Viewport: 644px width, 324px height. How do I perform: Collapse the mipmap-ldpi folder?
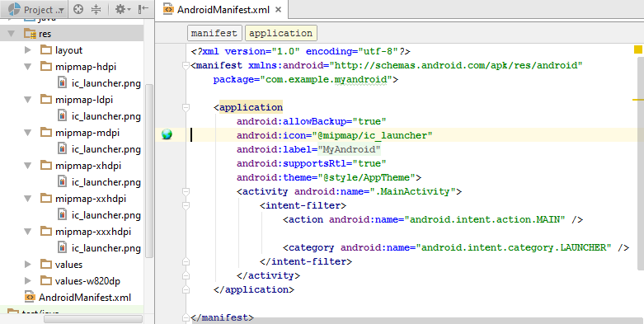28,100
